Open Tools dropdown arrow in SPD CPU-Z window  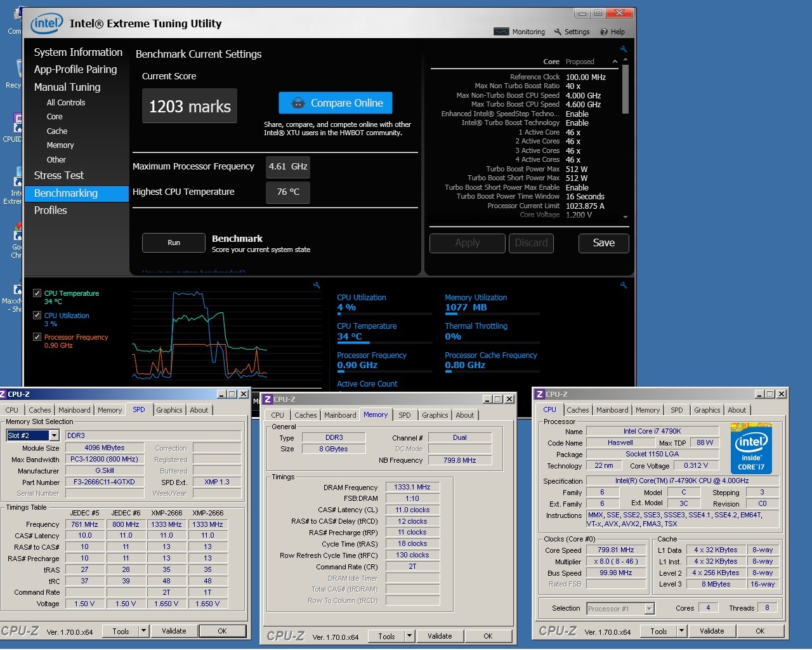pos(144,631)
